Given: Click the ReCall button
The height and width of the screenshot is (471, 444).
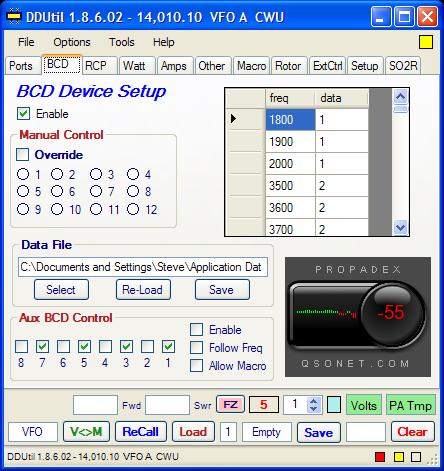Looking at the screenshot, I should click(141, 432).
